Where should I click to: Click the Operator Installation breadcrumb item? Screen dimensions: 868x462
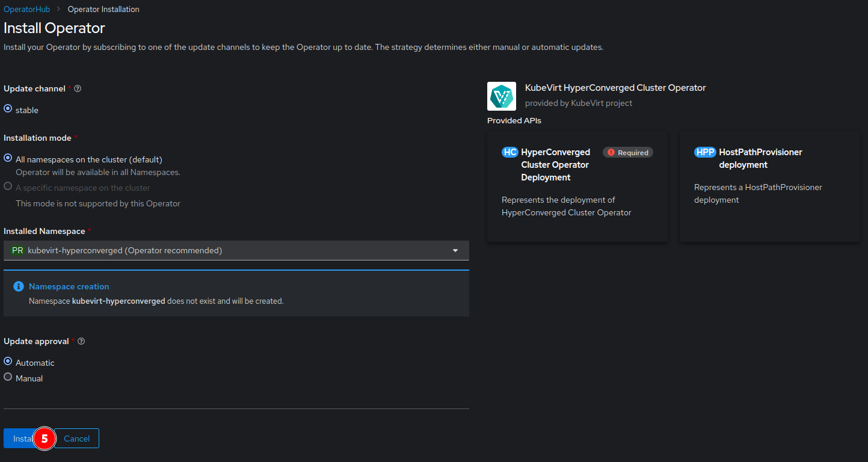pos(103,9)
